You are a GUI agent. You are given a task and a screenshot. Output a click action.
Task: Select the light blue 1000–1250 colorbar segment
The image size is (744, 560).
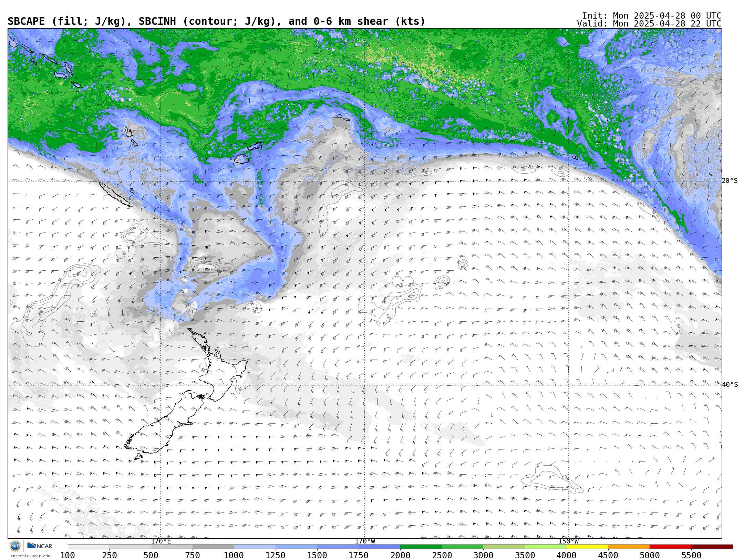255,547
